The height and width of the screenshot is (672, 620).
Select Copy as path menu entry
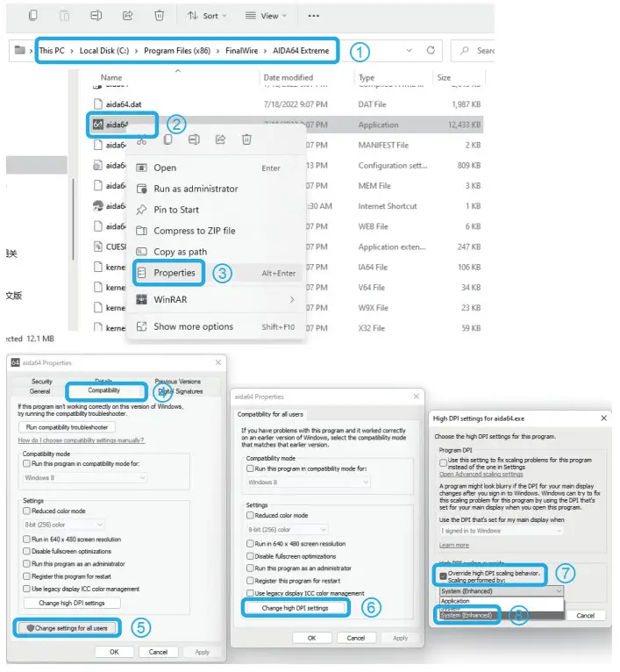(x=216, y=252)
